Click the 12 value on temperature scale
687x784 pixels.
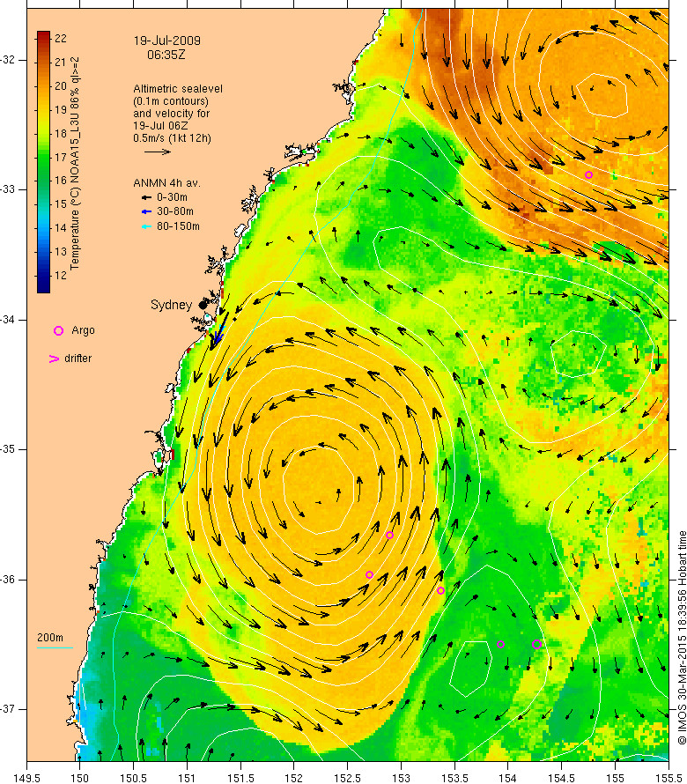click(x=61, y=275)
